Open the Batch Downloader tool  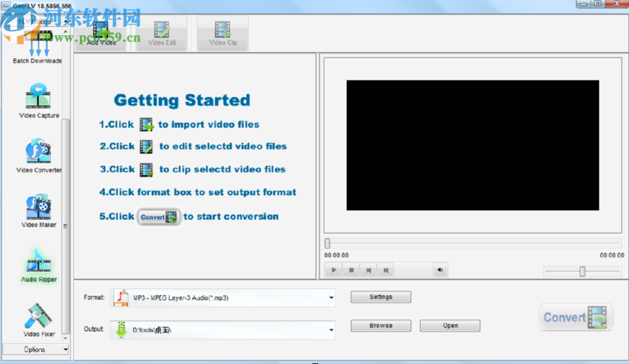(37, 46)
